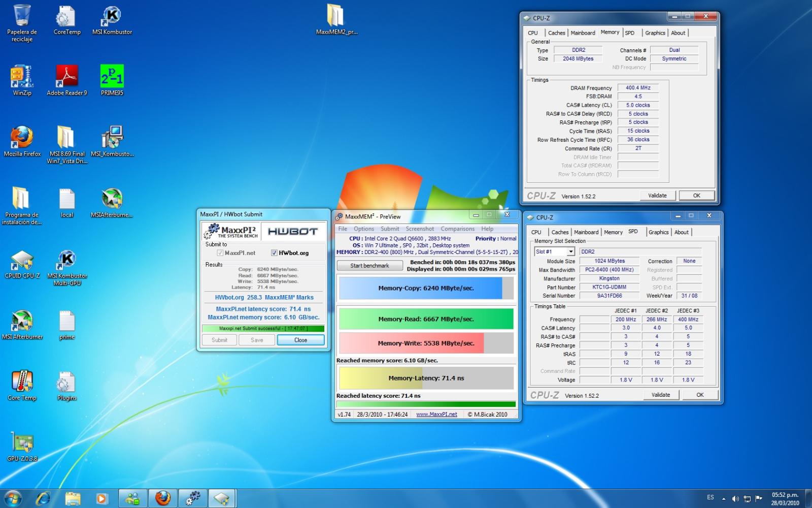Switch to CPU tab in upper CPU-Z
Image resolution: width=812 pixels, height=508 pixels.
pos(533,33)
